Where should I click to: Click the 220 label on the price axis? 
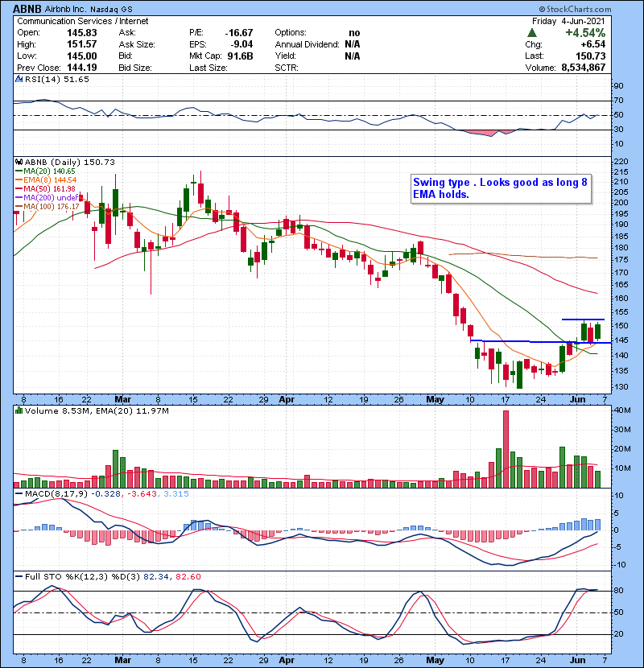621,162
